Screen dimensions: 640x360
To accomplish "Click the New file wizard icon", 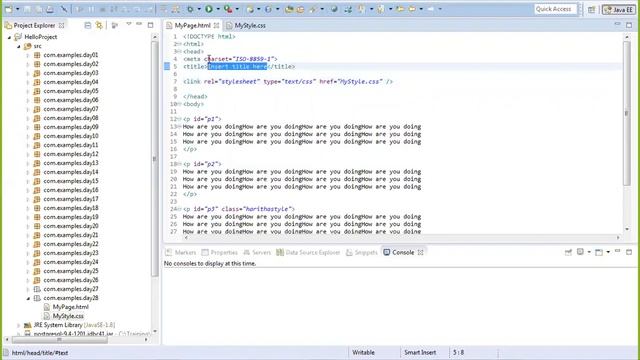I will coord(9,9).
